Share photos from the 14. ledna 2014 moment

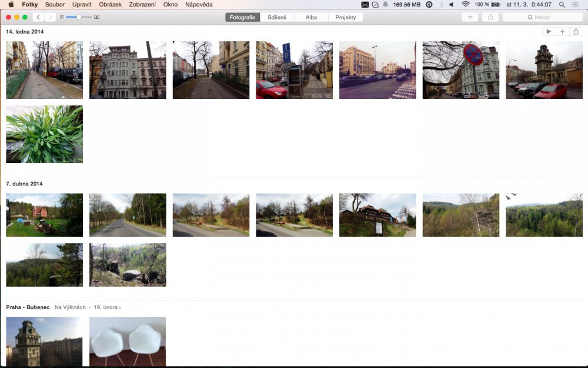576,31
